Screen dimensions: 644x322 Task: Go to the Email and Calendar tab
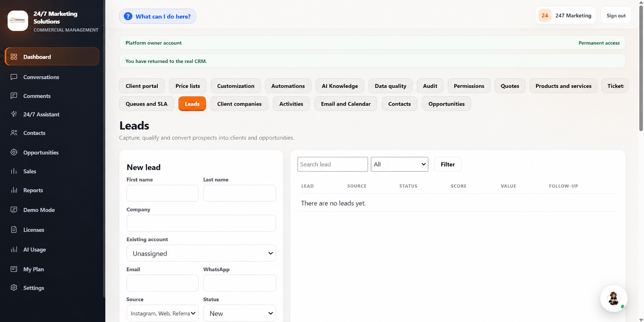[x=346, y=104]
